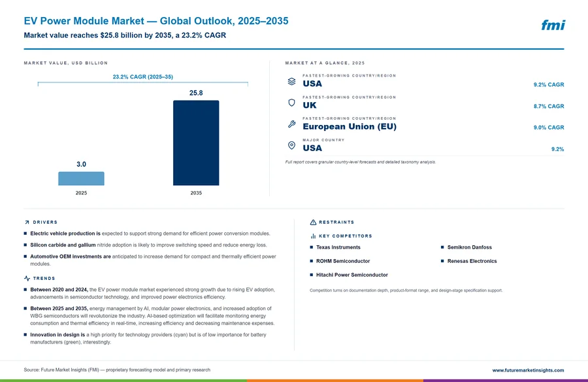
Task: Click the 'Hitachi Power Semiconductor' competitor
Action: 351,275
